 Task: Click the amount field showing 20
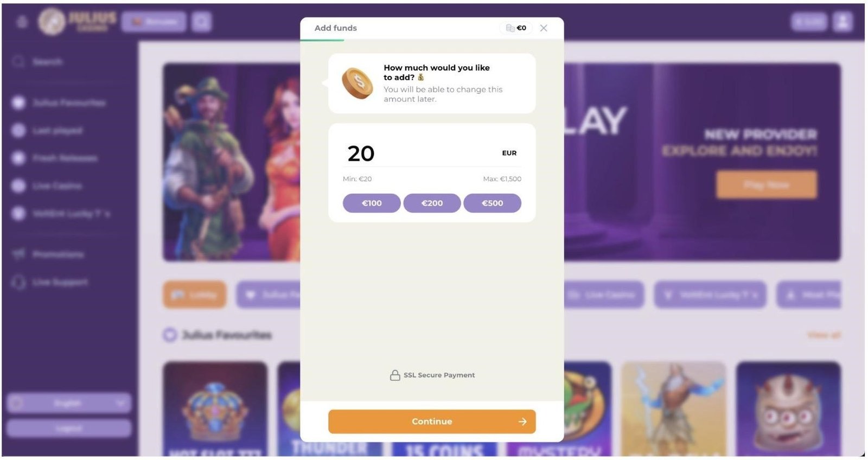(x=432, y=153)
